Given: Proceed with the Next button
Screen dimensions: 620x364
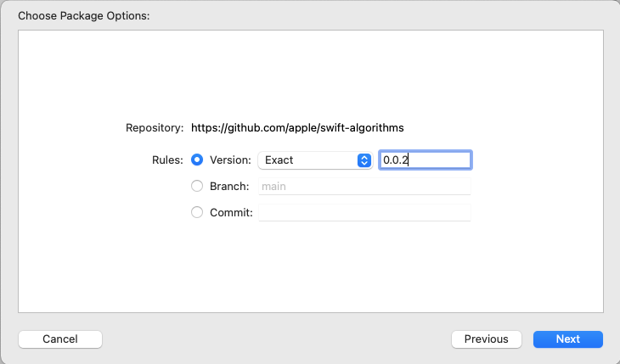Looking at the screenshot, I should tap(568, 339).
